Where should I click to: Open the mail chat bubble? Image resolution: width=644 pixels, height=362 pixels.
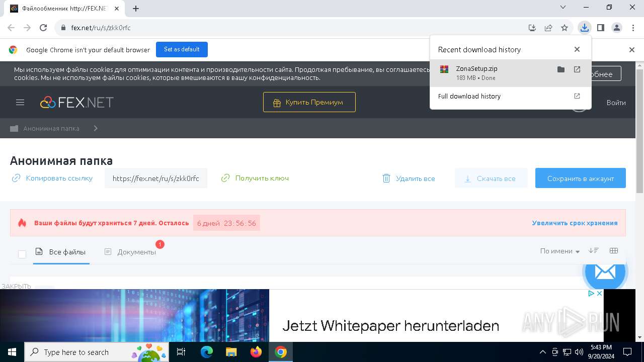[604, 273]
